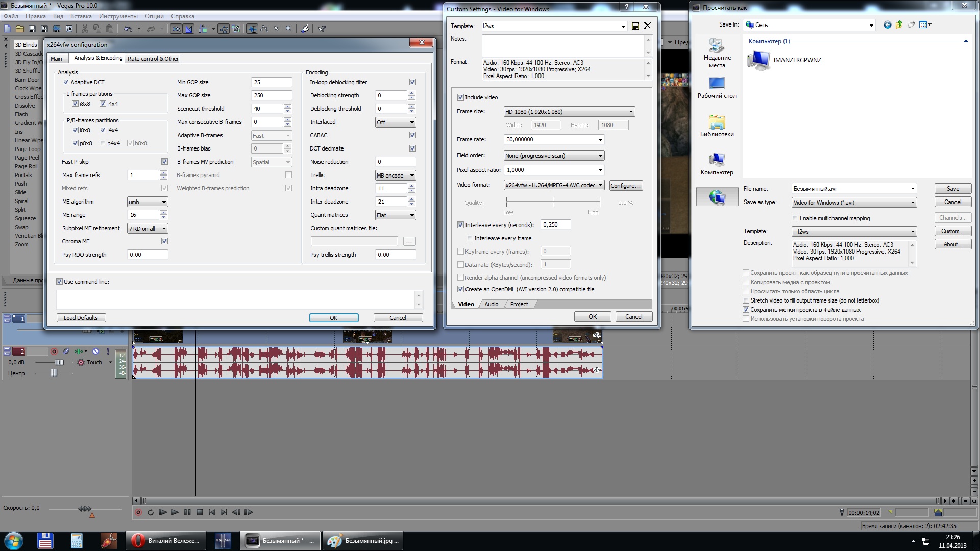Open Trellis dropdown
Viewport: 980px width, 551px height.
tap(396, 176)
